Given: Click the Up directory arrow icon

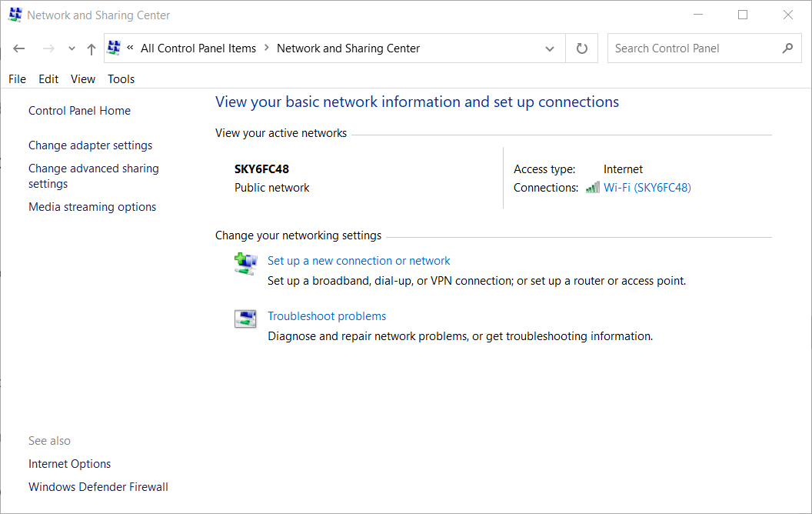Looking at the screenshot, I should [92, 48].
